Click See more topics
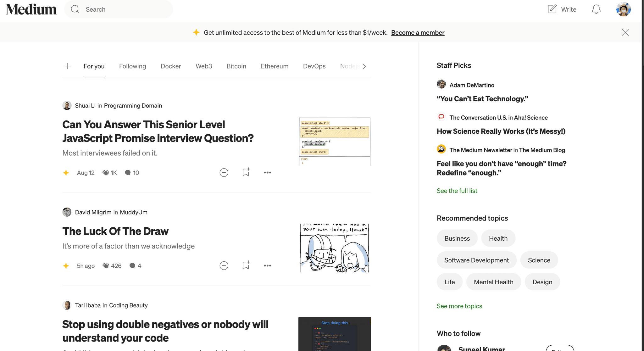Image resolution: width=644 pixels, height=351 pixels. 459,306
